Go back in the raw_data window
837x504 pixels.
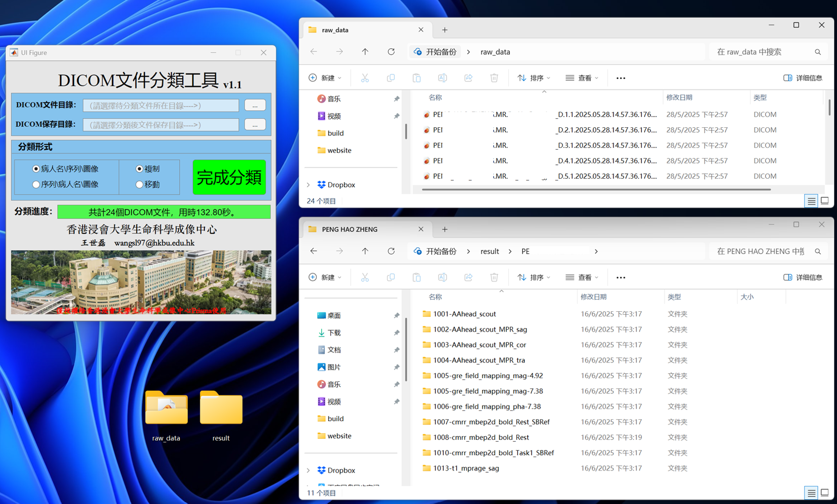pos(314,51)
